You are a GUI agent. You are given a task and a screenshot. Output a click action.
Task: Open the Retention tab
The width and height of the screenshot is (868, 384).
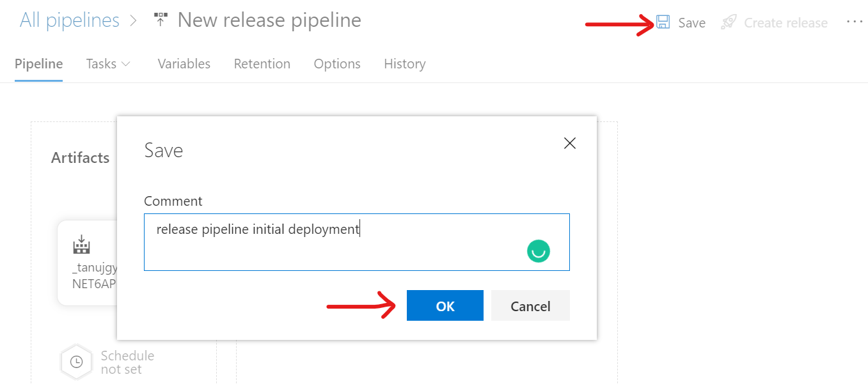click(262, 63)
